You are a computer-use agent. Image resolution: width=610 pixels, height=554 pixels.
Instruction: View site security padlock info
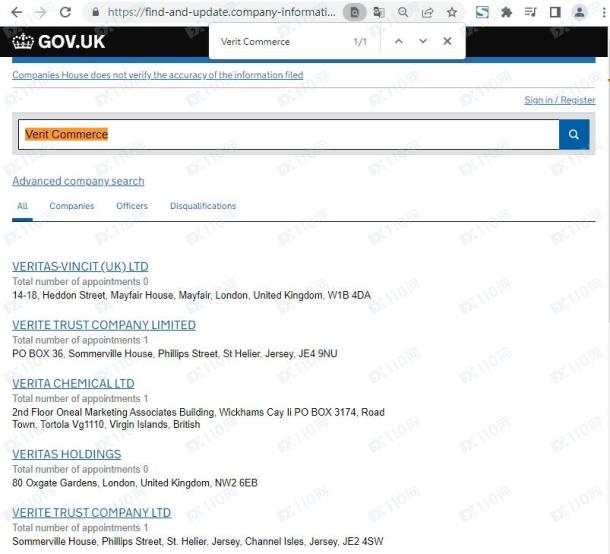[95, 12]
